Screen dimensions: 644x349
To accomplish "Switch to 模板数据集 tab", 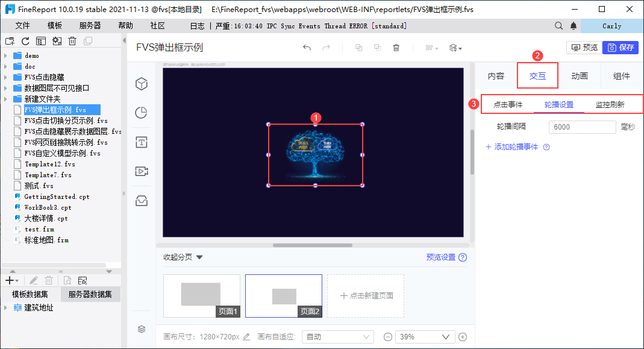I will [x=30, y=294].
